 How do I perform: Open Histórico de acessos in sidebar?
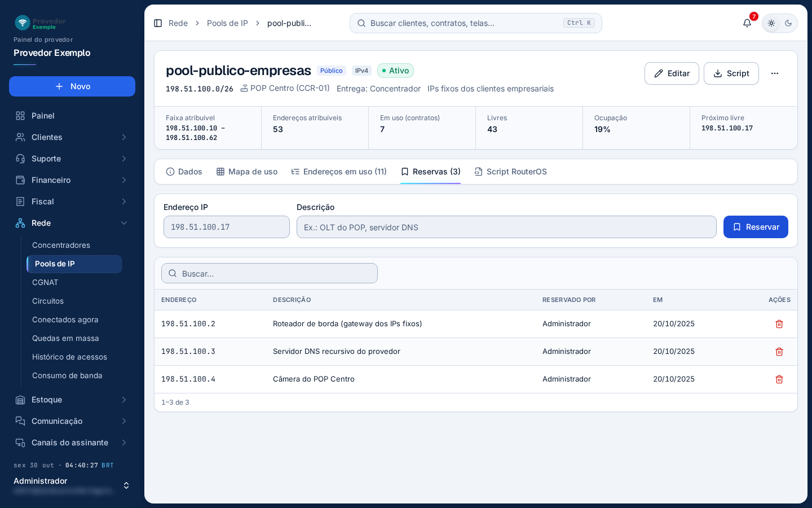pos(74,357)
